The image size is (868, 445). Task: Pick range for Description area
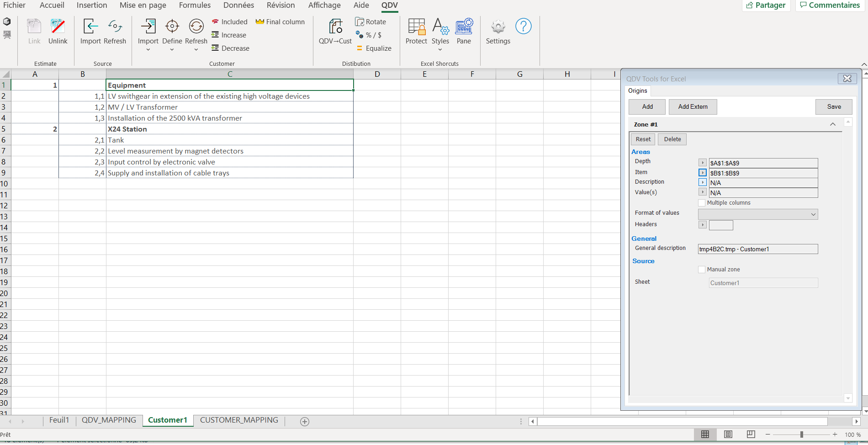pyautogui.click(x=703, y=182)
